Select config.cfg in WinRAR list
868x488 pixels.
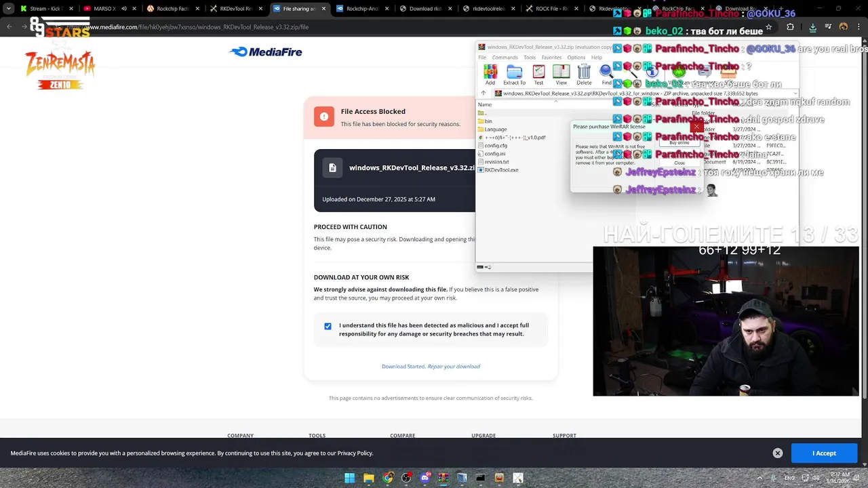pyautogui.click(x=492, y=145)
